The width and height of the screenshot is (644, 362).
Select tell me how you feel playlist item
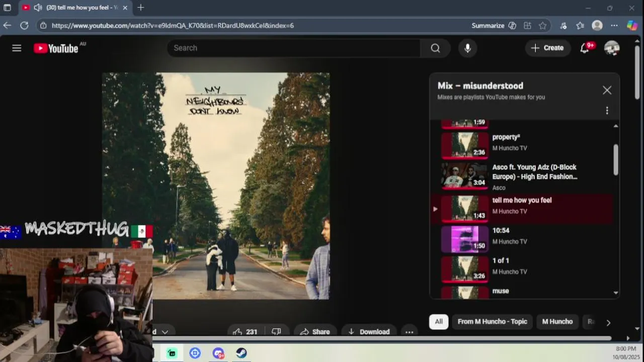[x=522, y=209]
